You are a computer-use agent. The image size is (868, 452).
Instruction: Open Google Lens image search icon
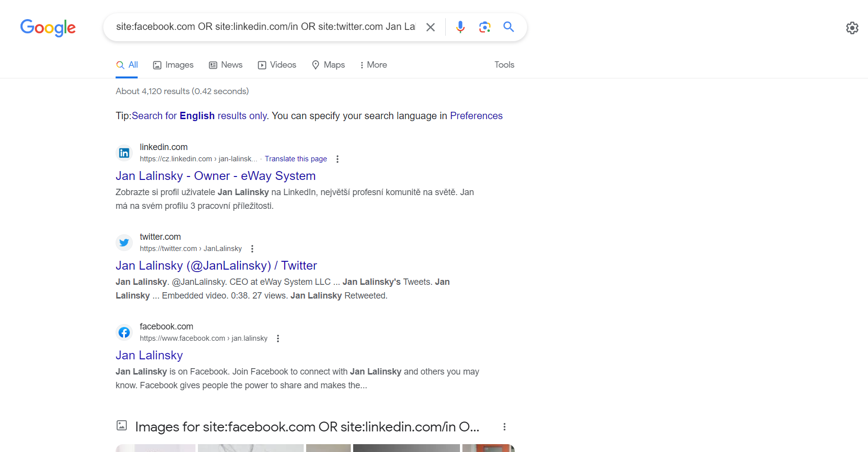point(484,27)
